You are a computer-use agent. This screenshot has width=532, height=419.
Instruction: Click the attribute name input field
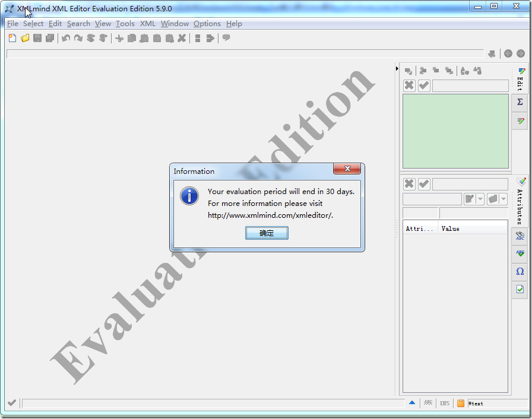(432, 199)
